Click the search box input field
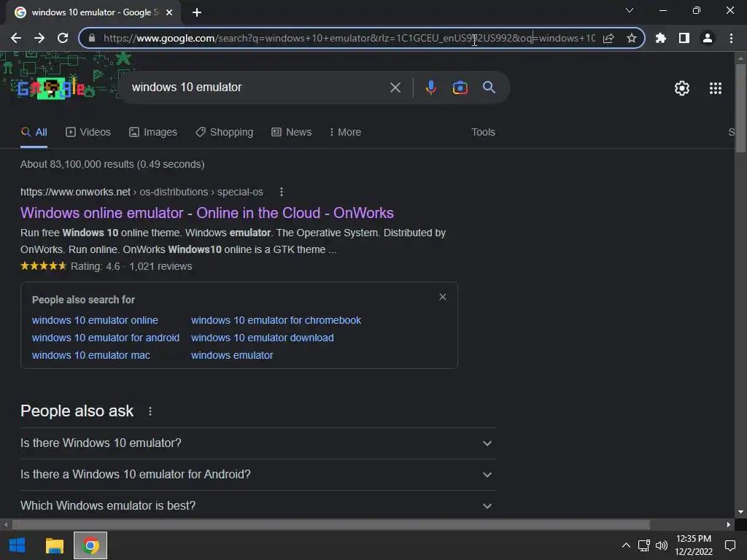 (258, 87)
